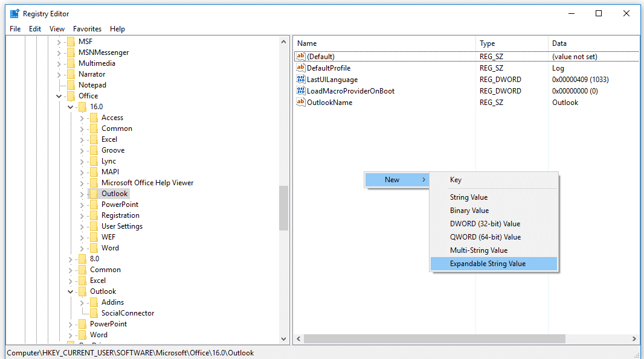Image resolution: width=644 pixels, height=359 pixels.
Task: Collapse the Office tree node
Action: [59, 96]
